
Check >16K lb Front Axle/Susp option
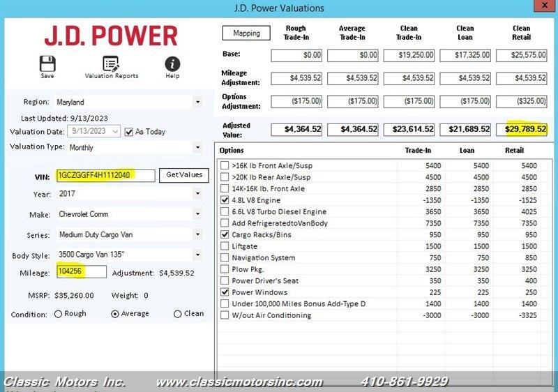225,165
